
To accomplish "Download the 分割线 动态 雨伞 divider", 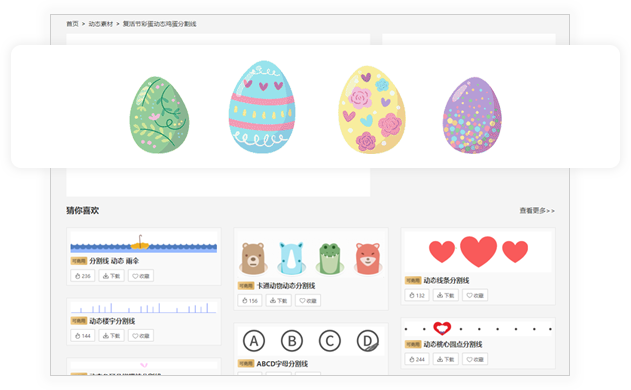I will coord(111,276).
